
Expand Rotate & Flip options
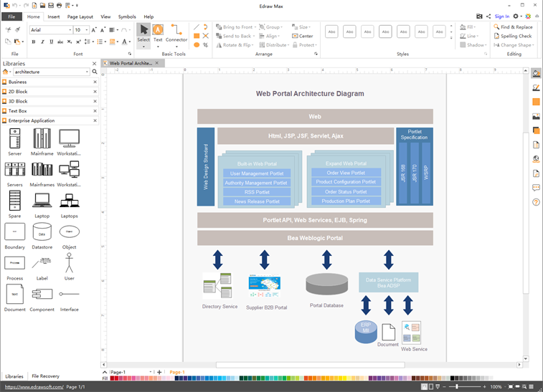click(252, 45)
